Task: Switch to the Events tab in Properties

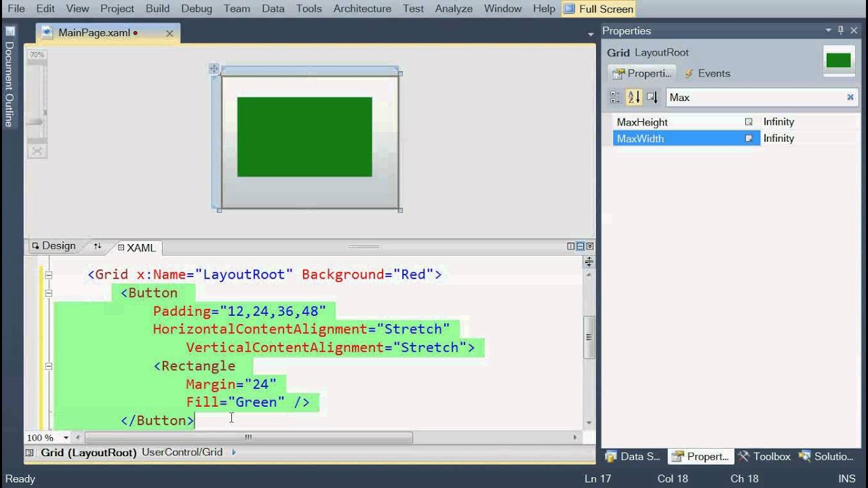Action: click(707, 73)
